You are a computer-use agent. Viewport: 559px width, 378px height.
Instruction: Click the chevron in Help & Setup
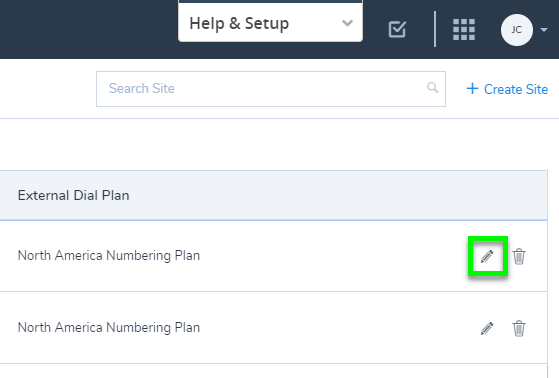click(x=347, y=24)
